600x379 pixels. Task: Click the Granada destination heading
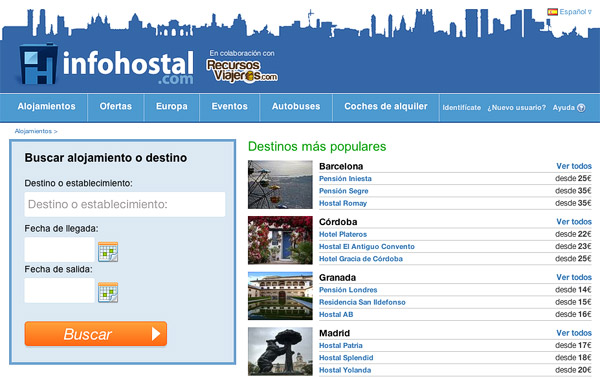[338, 278]
